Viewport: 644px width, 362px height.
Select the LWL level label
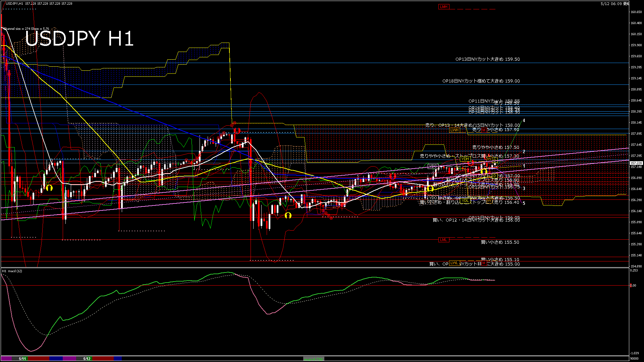click(454, 263)
